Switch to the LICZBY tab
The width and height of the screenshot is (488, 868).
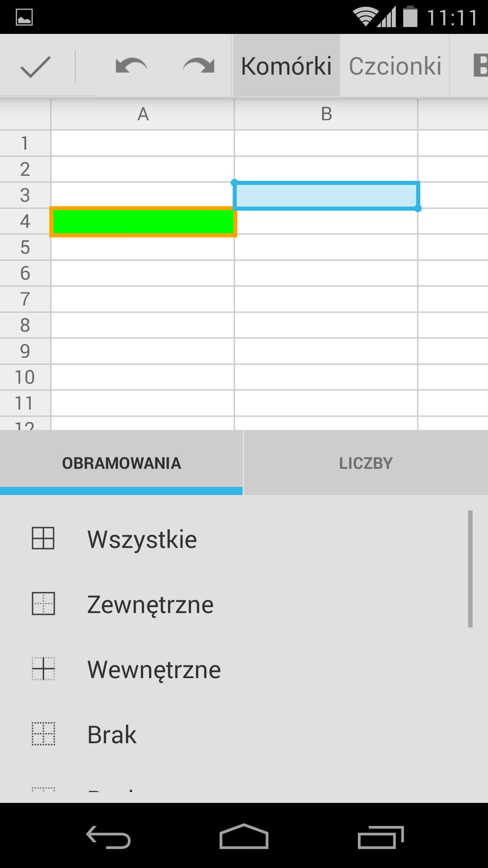tap(366, 462)
